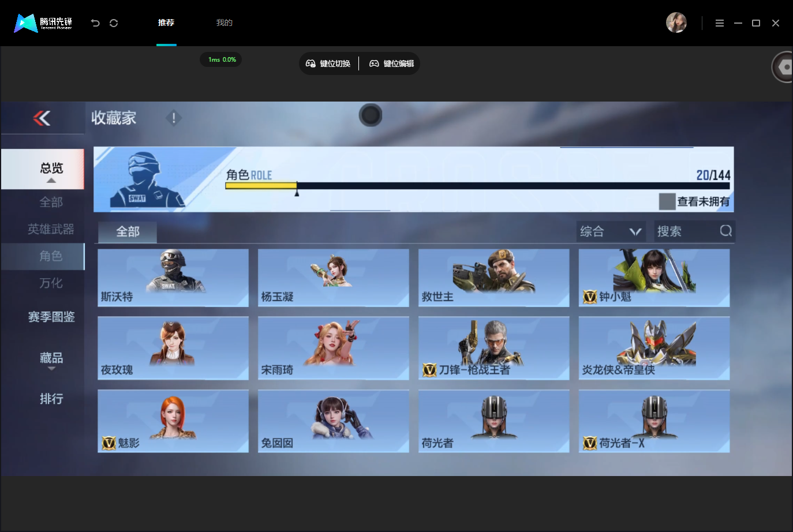Open the 综合 sort dropdown

click(x=611, y=231)
